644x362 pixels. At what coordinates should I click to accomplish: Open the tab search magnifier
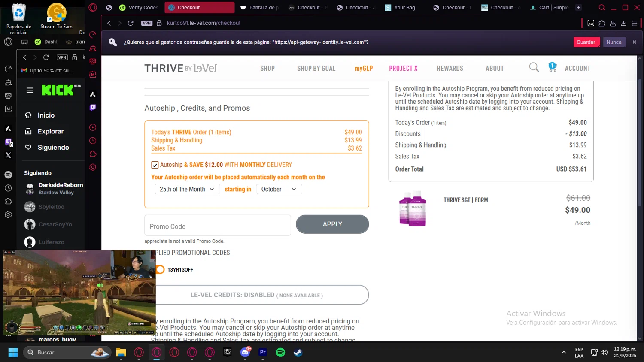(x=601, y=8)
